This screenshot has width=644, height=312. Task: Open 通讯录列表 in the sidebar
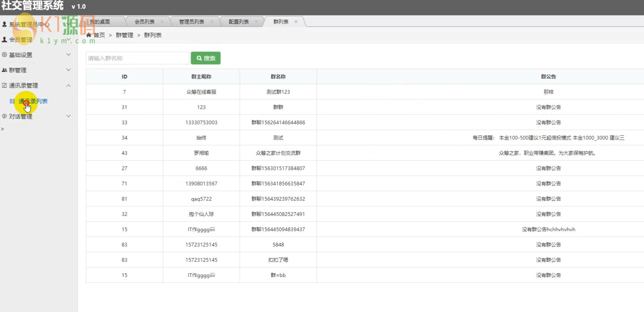[x=33, y=101]
